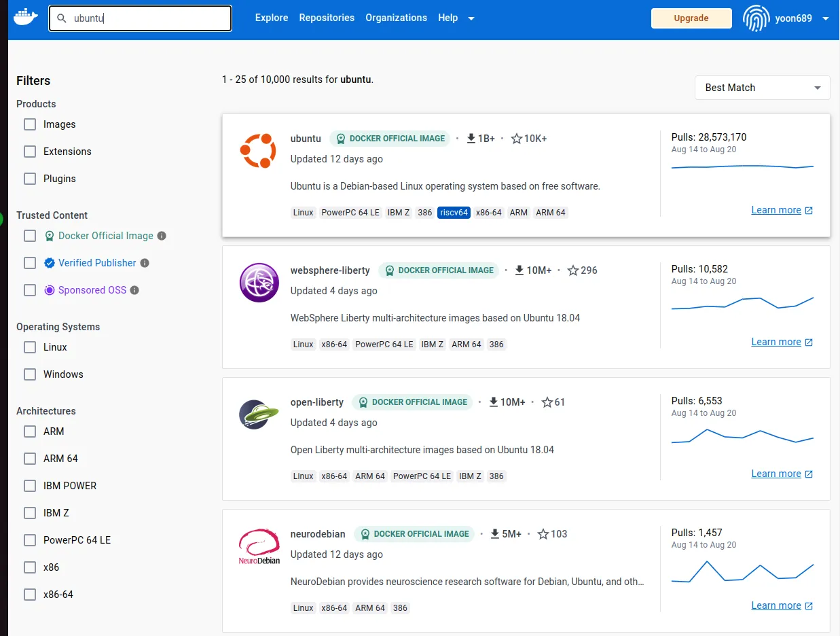Click the NeuroDebian logo
The width and height of the screenshot is (840, 636).
pos(259,547)
